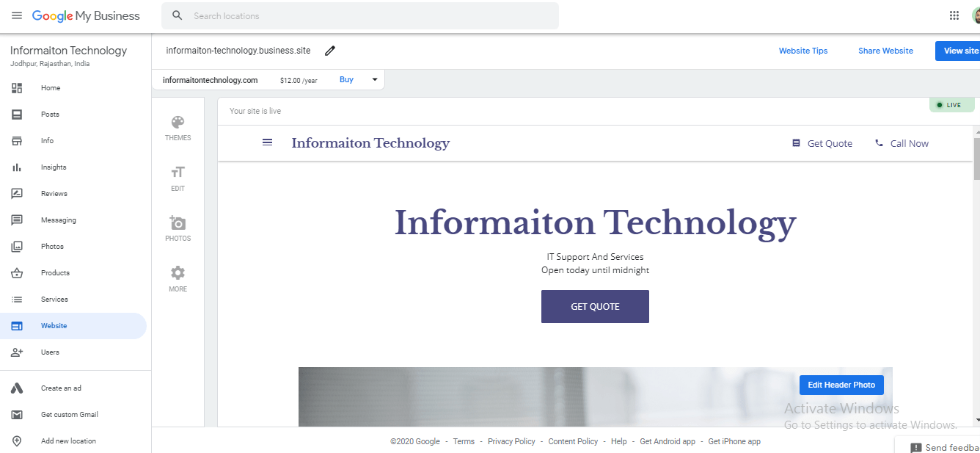Click the pencil icon to edit site URL
980x453 pixels.
[x=330, y=51]
